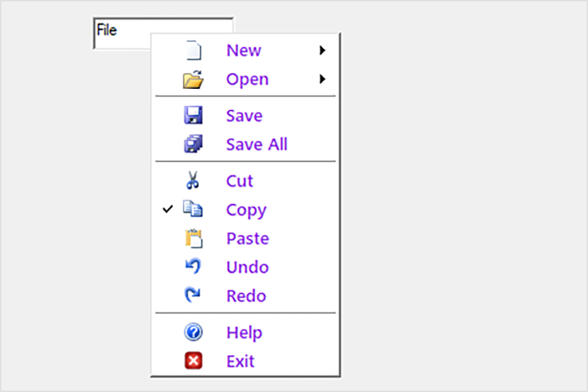Click the floppy disk Save icon
588x392 pixels.
click(x=193, y=116)
